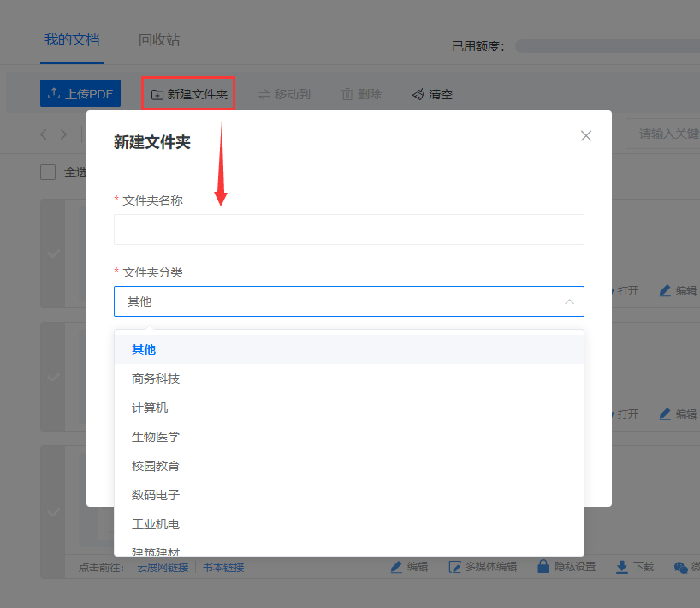Select 生物医学 in the category list
Viewport: 700px width, 608px height.
(x=156, y=437)
